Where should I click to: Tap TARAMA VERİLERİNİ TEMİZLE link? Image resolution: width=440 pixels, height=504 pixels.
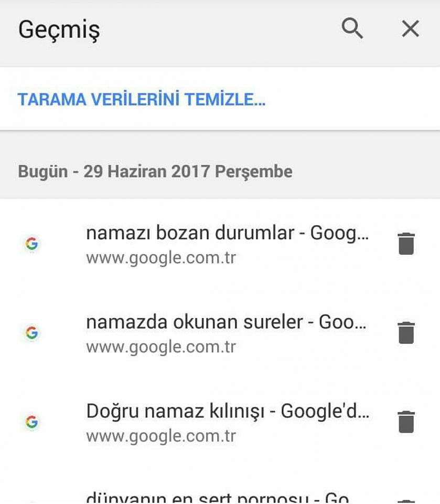tap(142, 99)
